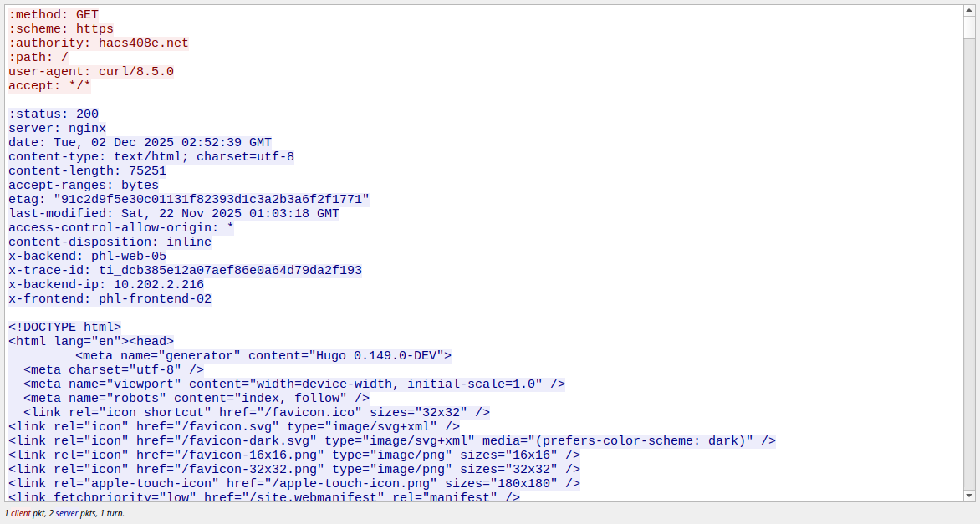The image size is (980, 524).
Task: Click the 'content-length: 75251' header
Action: pyautogui.click(x=88, y=170)
